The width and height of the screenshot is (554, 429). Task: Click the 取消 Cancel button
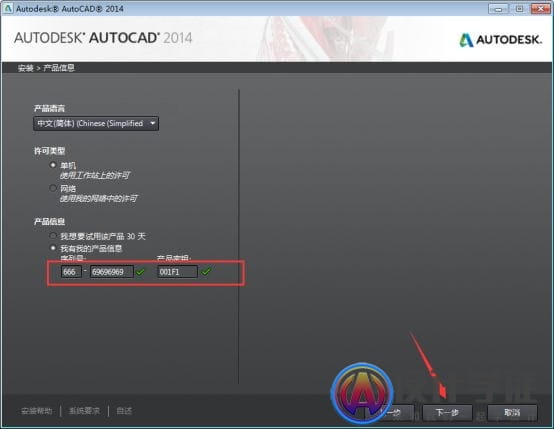click(512, 412)
